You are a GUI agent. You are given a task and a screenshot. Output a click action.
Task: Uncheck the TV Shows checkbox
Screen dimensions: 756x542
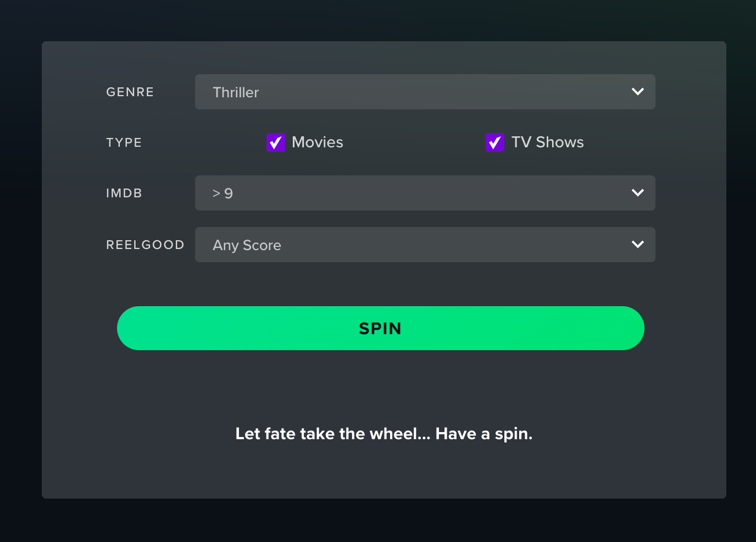pos(494,142)
